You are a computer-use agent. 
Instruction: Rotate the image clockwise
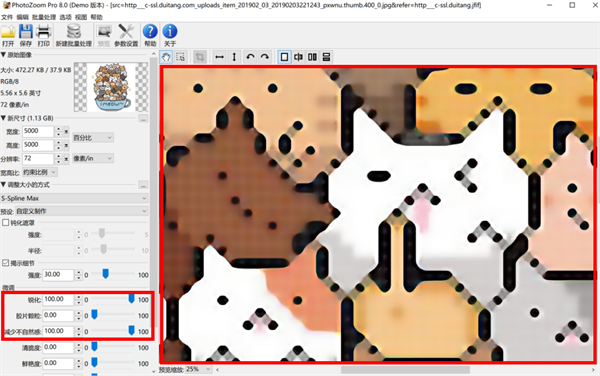265,57
